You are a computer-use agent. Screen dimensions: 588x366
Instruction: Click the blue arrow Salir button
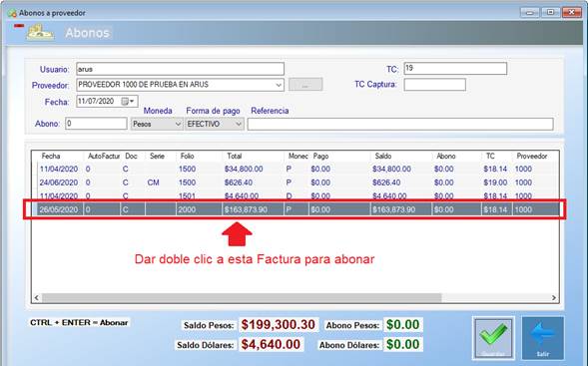(x=543, y=338)
